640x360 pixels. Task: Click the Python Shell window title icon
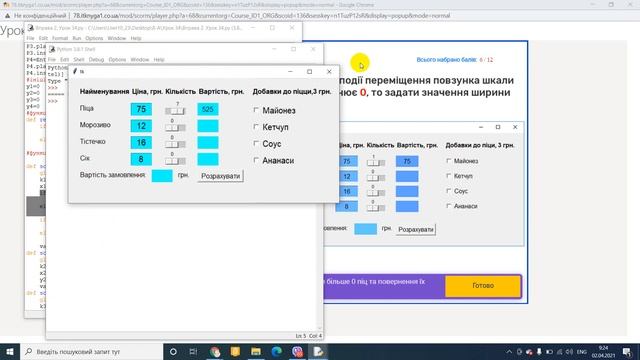click(x=52, y=49)
